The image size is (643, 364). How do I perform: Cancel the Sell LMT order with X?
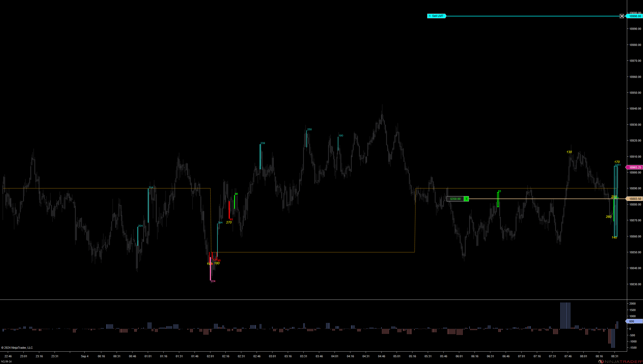622,16
